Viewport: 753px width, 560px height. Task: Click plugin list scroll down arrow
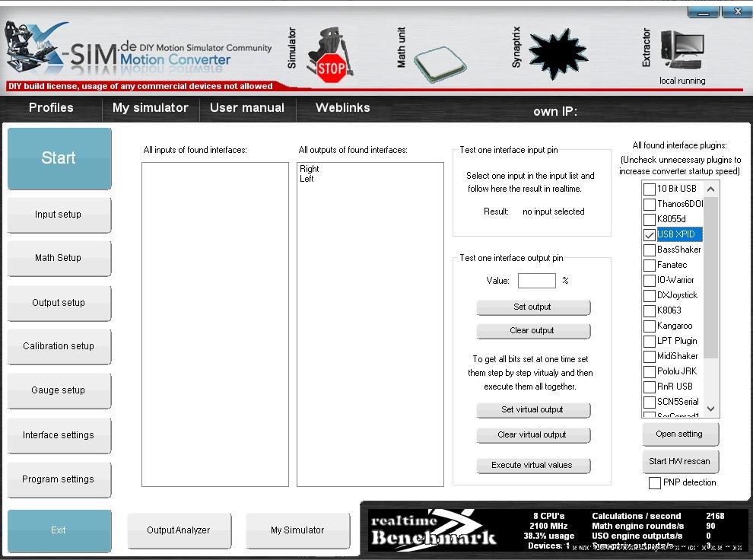coord(711,409)
